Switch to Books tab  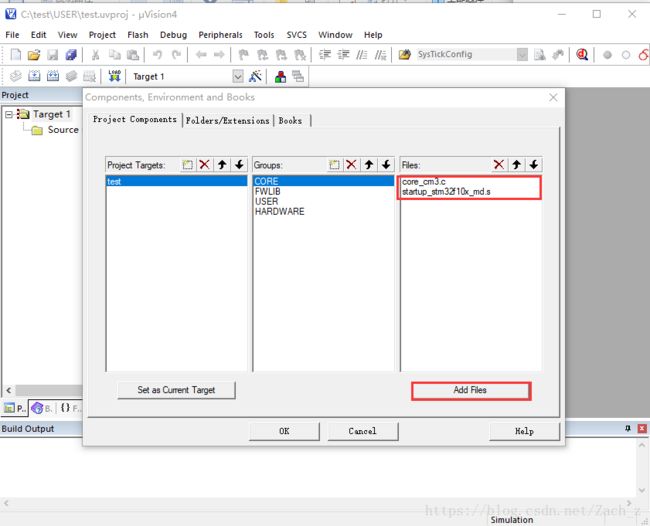click(290, 121)
